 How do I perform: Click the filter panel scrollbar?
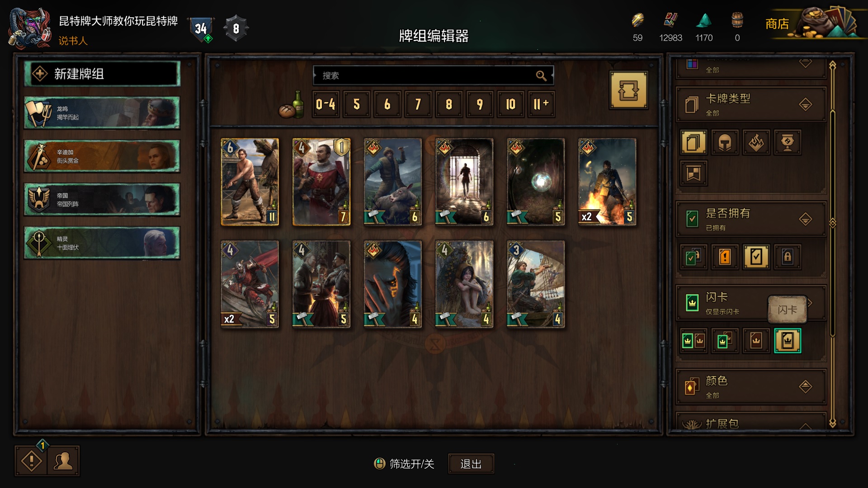tap(833, 244)
